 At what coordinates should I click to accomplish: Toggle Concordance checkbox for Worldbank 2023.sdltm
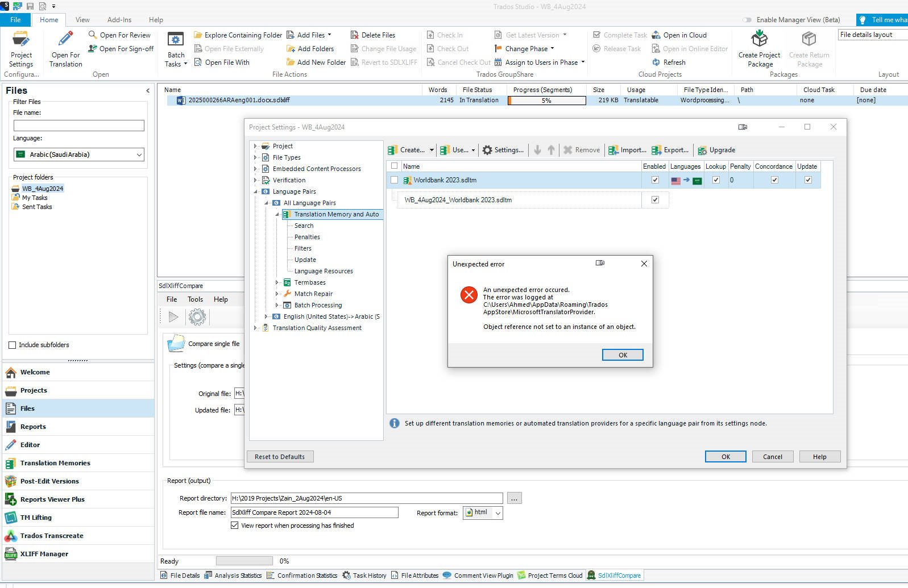pos(774,180)
